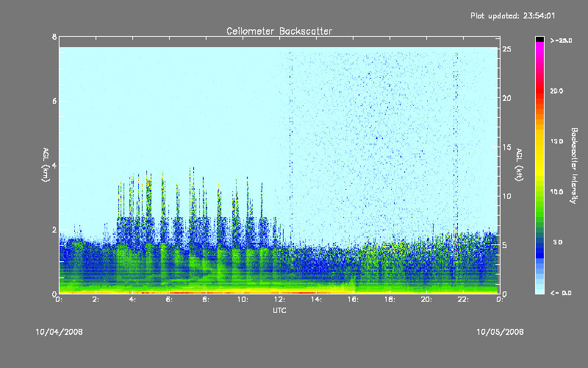
Task: Click the "20.0" colorbar value label
Action: pos(556,91)
